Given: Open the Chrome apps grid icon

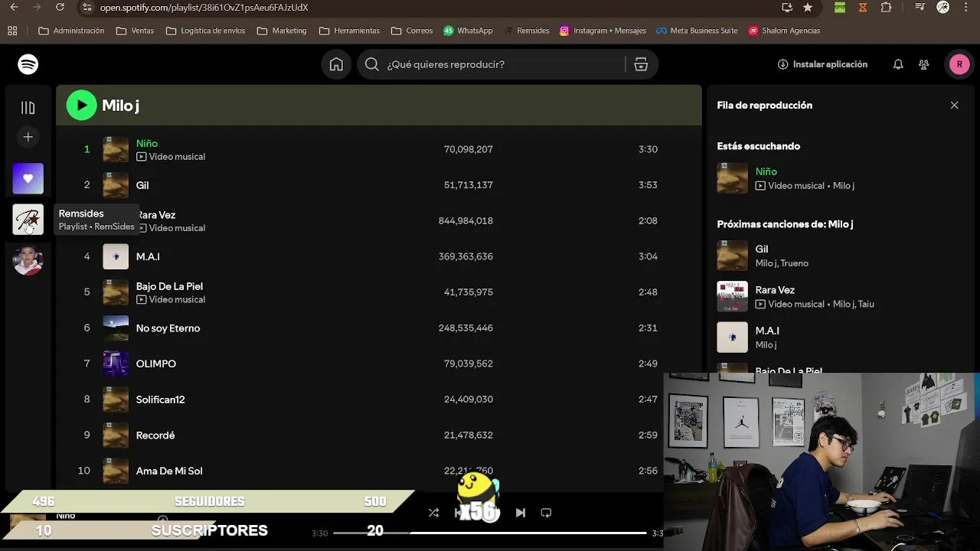Looking at the screenshot, I should click(12, 31).
